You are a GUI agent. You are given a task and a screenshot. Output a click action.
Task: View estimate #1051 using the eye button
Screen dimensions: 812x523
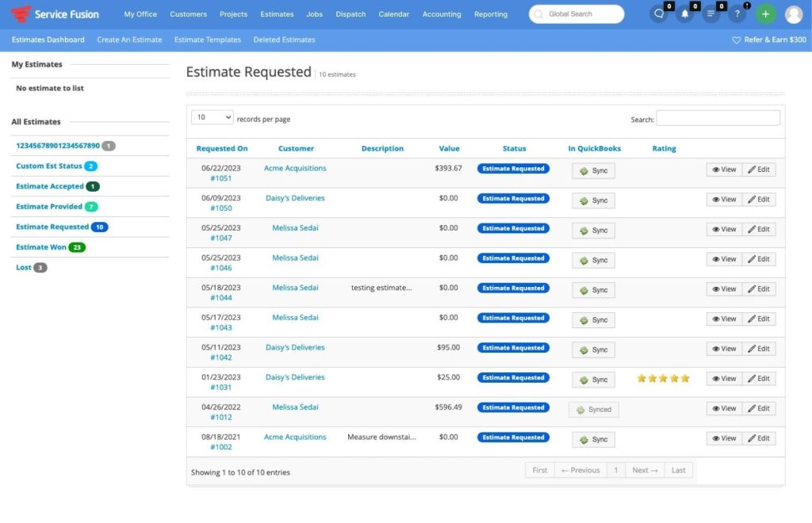pyautogui.click(x=724, y=170)
